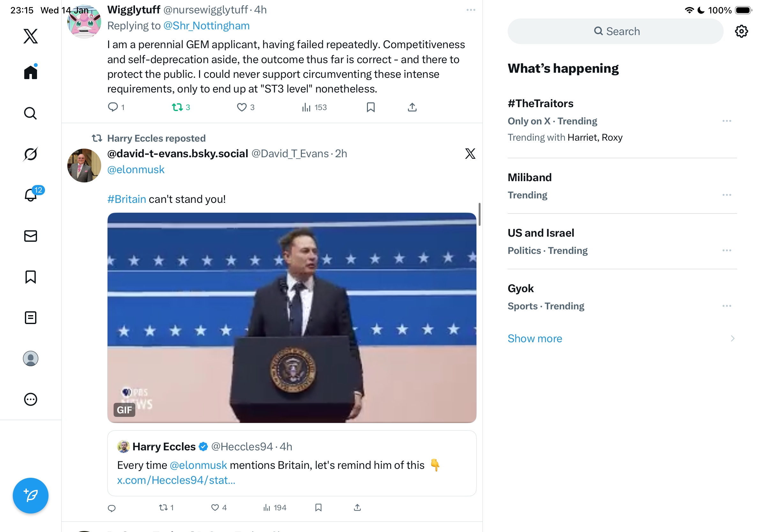Image resolution: width=762 pixels, height=532 pixels.
Task: Like Wigglytuff's post
Action: click(242, 107)
